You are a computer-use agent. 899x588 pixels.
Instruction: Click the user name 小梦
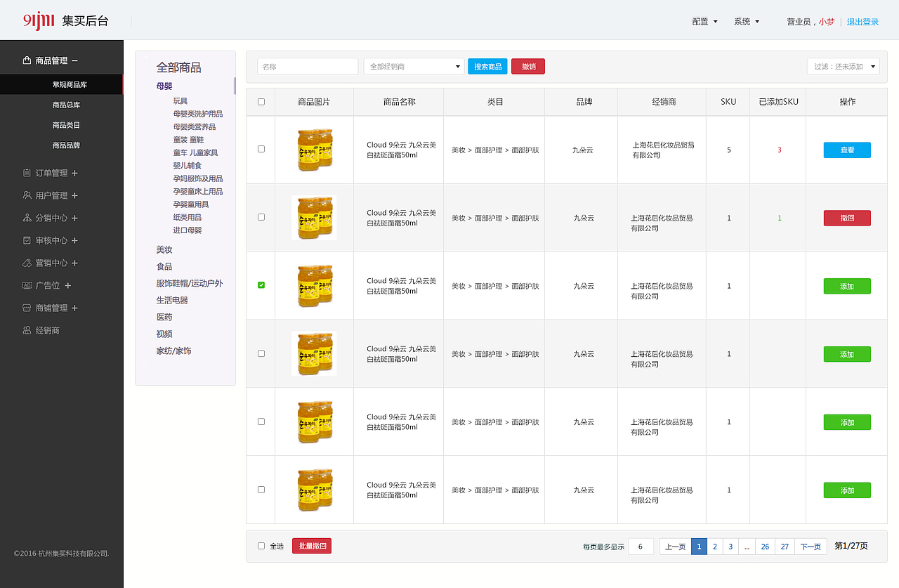coord(827,22)
